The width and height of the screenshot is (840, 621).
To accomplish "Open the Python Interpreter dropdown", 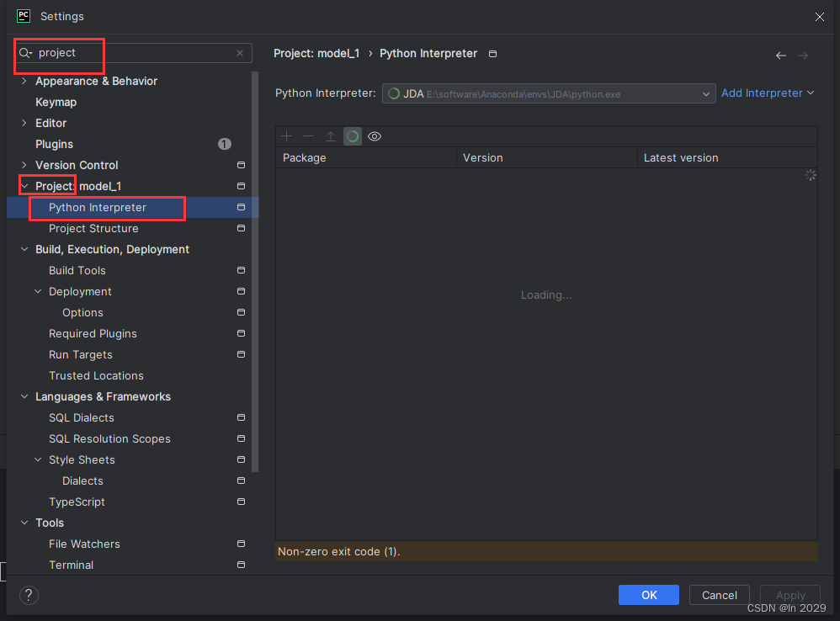I will [x=549, y=93].
